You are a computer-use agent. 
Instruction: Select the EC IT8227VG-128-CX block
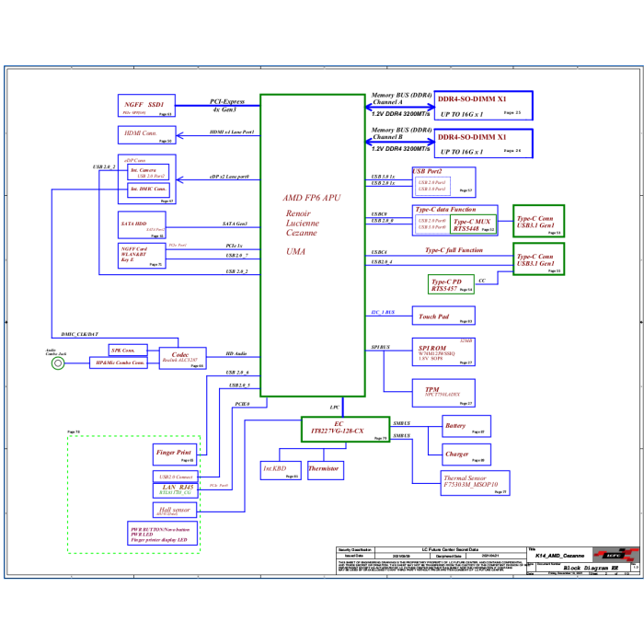(345, 430)
